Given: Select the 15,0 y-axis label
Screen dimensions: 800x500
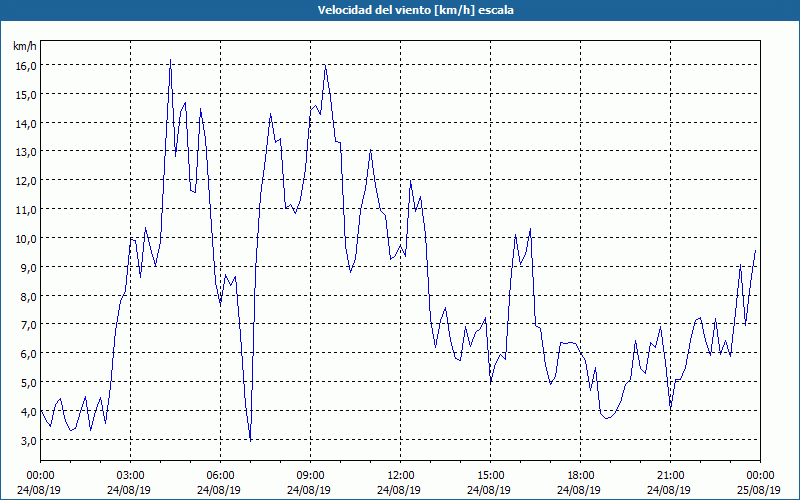Looking at the screenshot, I should click(25, 94).
